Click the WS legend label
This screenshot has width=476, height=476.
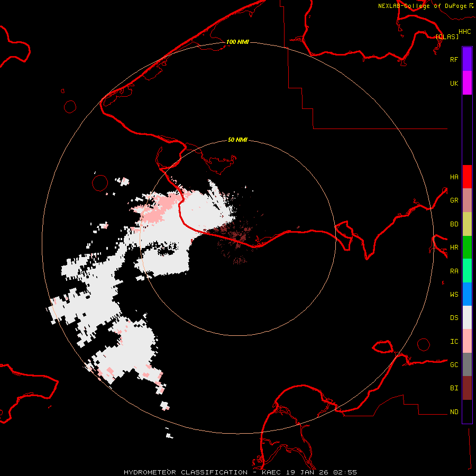point(454,295)
